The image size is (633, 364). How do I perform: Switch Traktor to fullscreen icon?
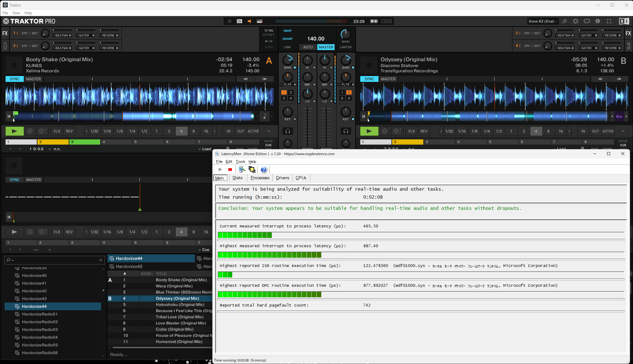(609, 21)
